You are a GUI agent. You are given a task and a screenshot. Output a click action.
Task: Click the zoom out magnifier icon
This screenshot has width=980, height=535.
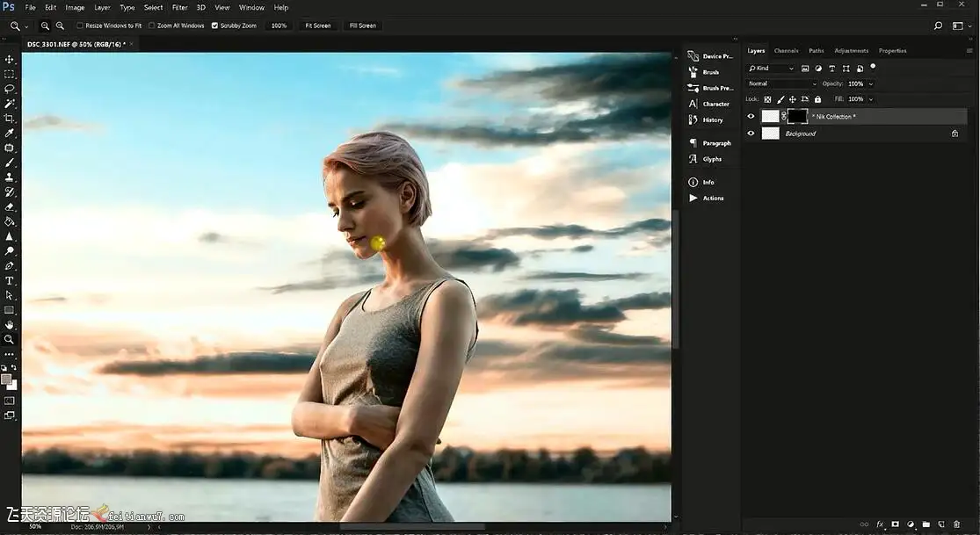60,25
